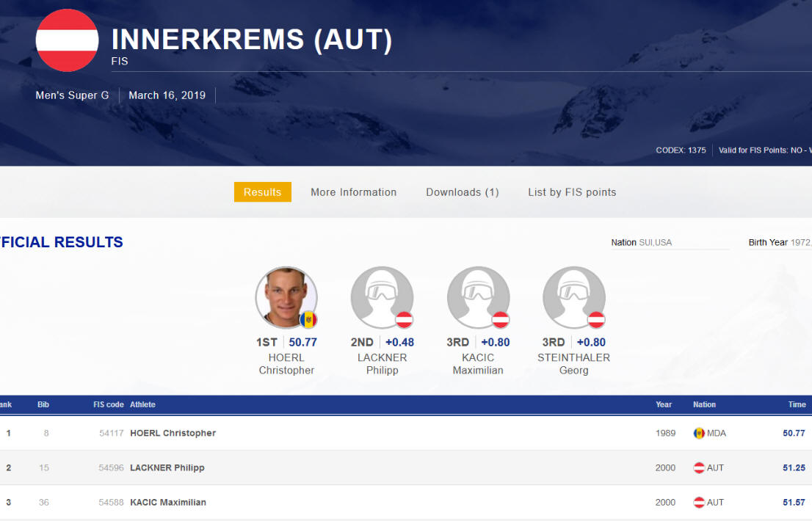Open the Downloads (1) tab
The width and height of the screenshot is (812, 521).
pyautogui.click(x=462, y=192)
